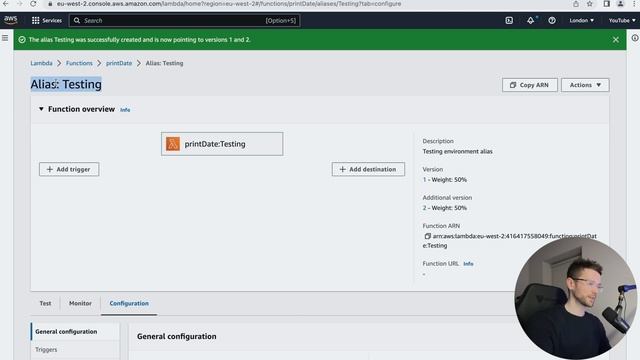The height and width of the screenshot is (360, 640).
Task: Collapse the Function overview section
Action: coord(41,109)
